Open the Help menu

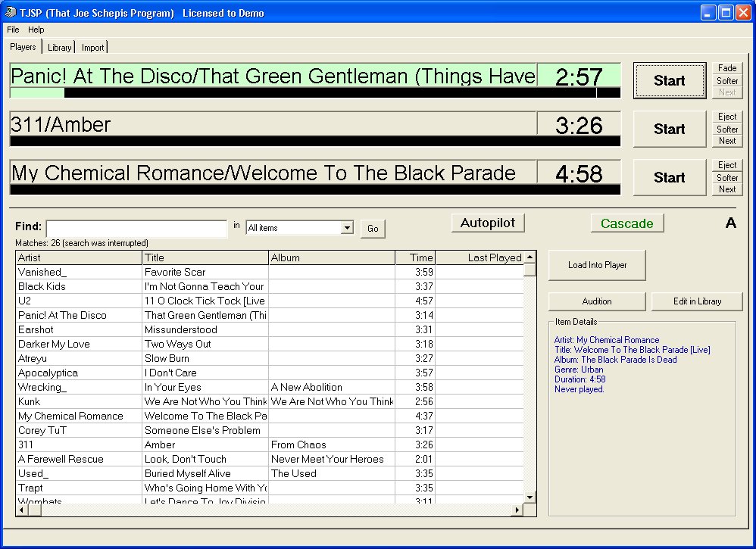coord(36,30)
